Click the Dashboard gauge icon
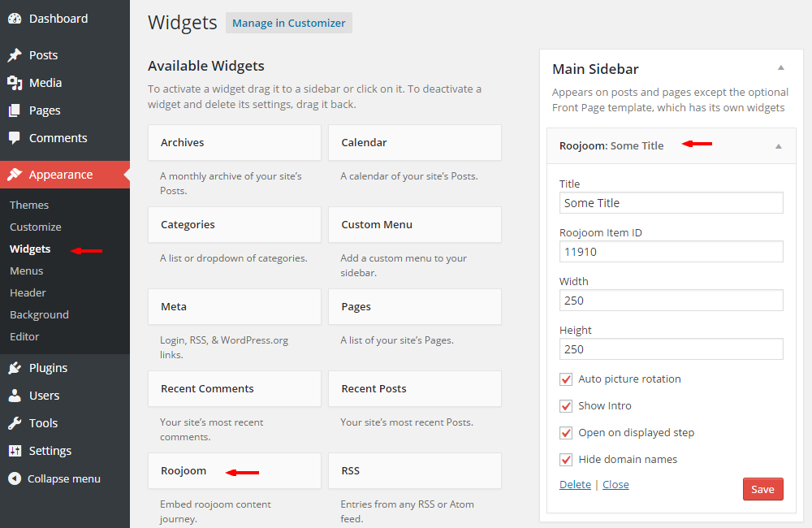Screen dimensions: 812x528 click(x=15, y=19)
